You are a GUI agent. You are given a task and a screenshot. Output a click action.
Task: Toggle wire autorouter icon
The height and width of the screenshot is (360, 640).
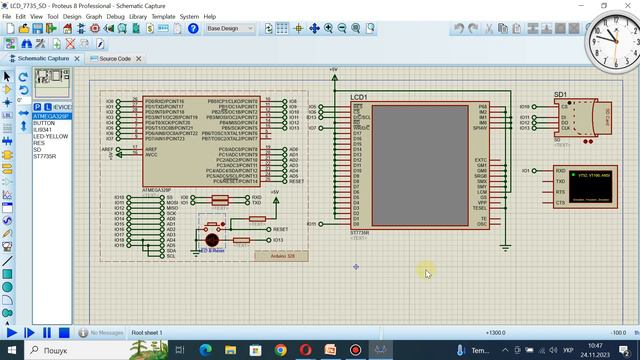click(10, 44)
